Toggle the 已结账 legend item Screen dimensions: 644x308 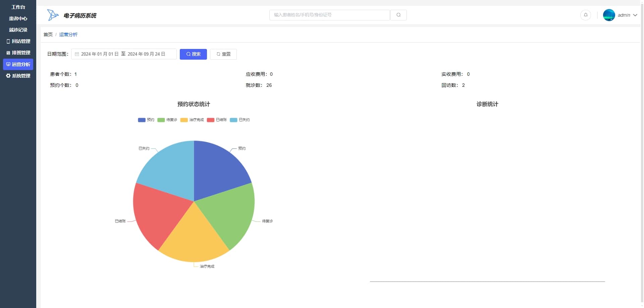click(x=217, y=120)
